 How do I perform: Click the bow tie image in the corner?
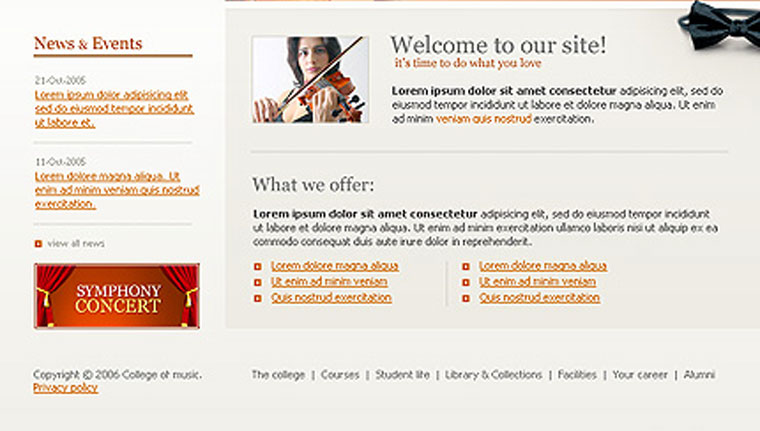coord(724,21)
